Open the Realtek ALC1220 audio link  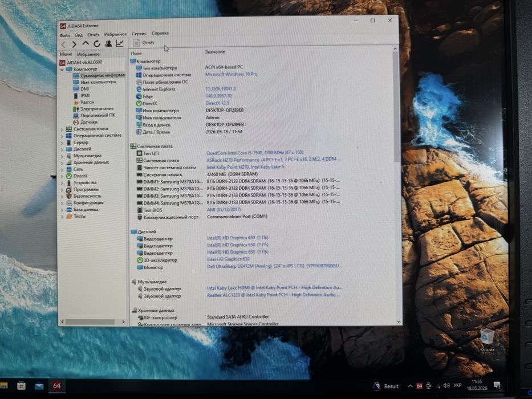tap(274, 295)
